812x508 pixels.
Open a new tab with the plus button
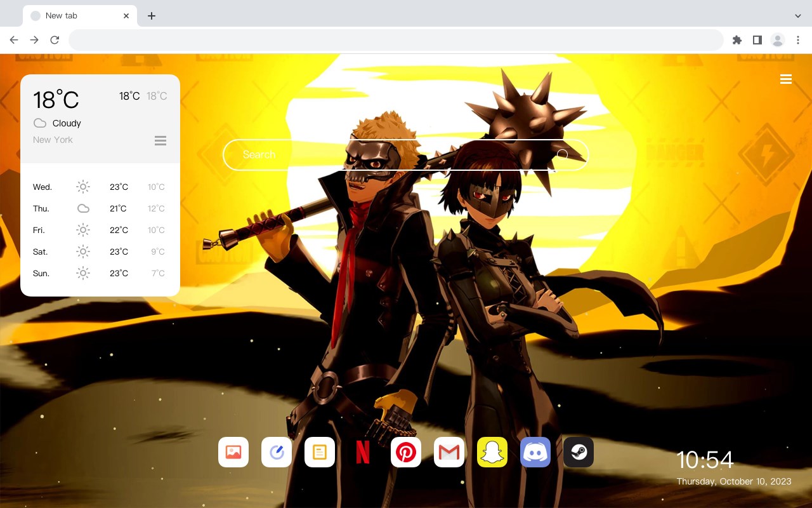pyautogui.click(x=151, y=16)
